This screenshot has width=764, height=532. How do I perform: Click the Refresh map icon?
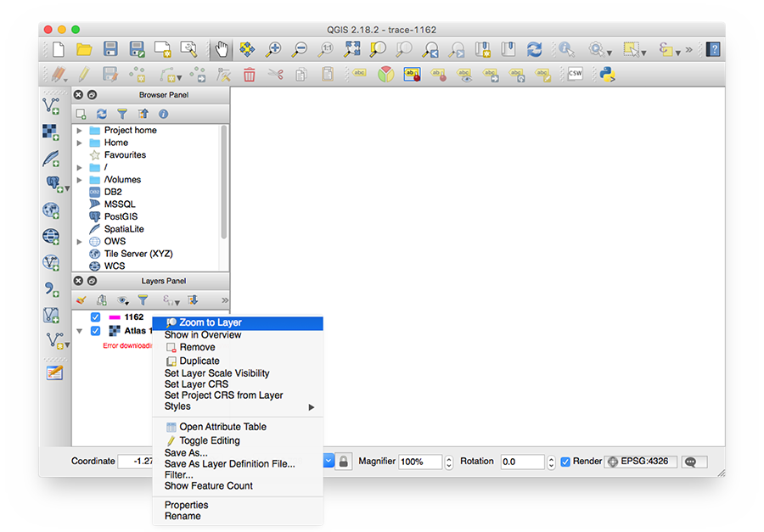pos(534,49)
